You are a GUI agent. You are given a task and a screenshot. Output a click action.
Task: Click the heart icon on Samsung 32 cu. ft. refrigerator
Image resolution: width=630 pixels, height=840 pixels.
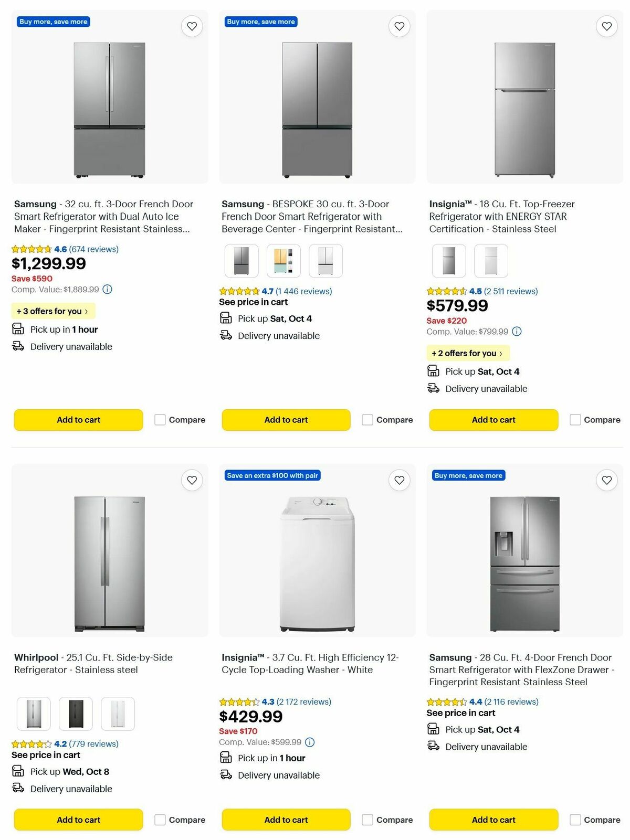tap(192, 25)
